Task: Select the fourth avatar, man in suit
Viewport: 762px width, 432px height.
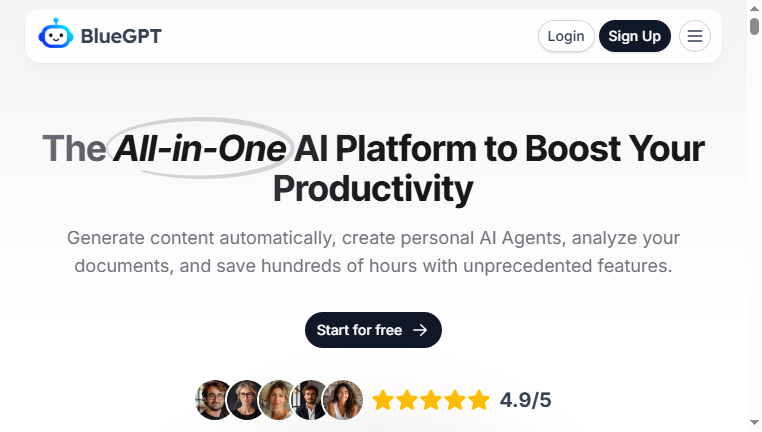Action: (310, 400)
